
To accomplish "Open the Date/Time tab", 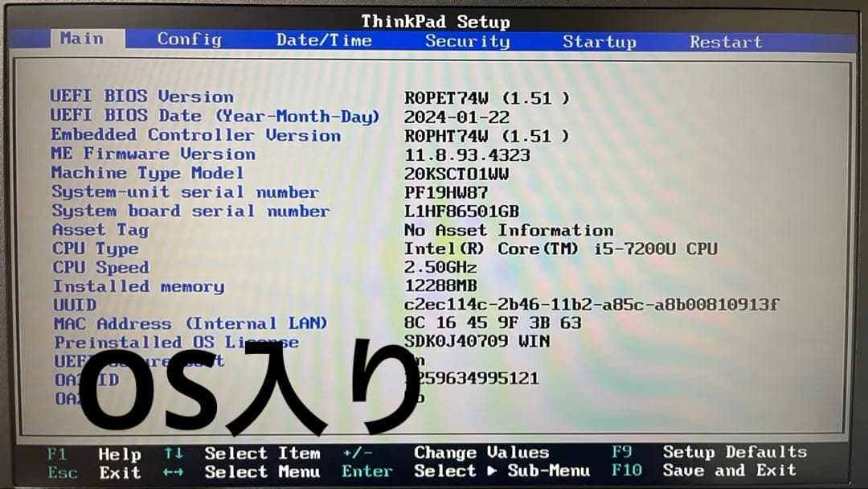I will [324, 39].
